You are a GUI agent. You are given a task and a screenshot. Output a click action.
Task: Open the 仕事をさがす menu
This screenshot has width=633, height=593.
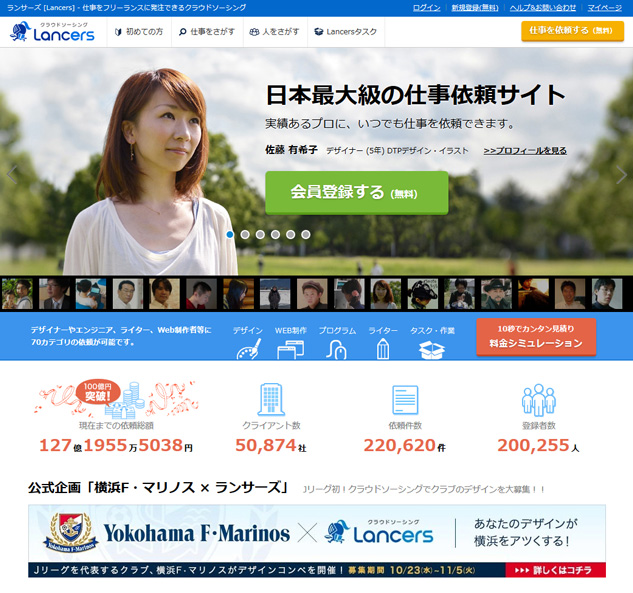pos(207,32)
